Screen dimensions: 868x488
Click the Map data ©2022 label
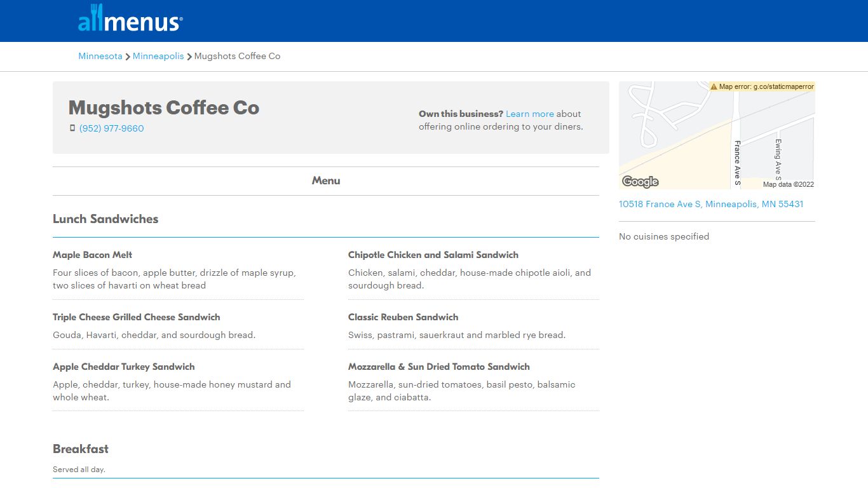789,184
